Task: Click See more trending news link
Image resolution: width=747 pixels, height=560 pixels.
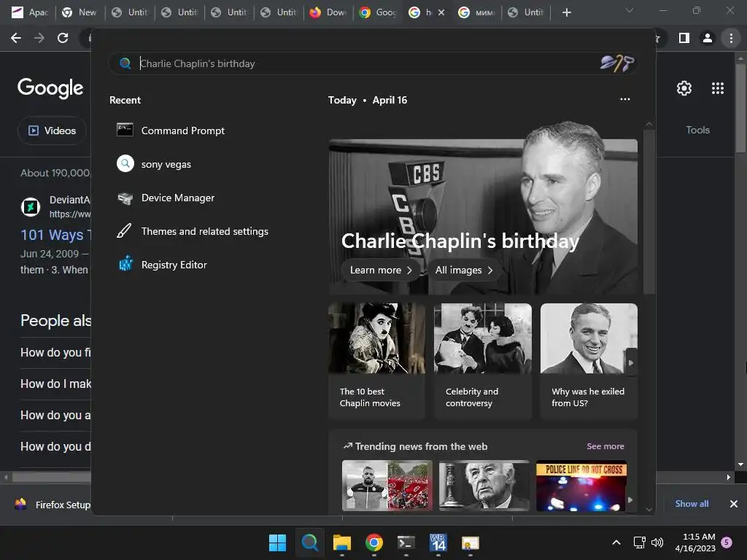Action: coord(605,446)
